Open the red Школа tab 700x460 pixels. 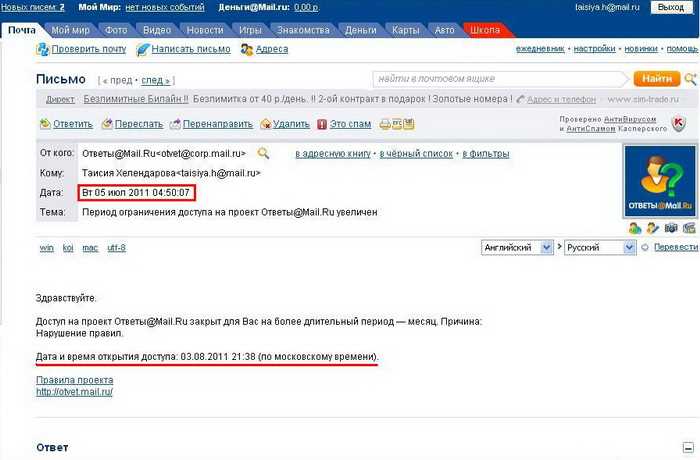click(x=485, y=30)
